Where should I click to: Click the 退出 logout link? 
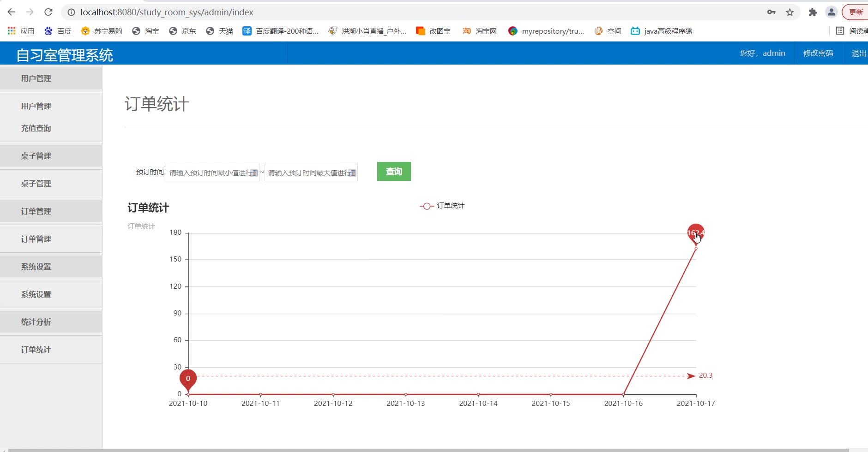pos(859,54)
